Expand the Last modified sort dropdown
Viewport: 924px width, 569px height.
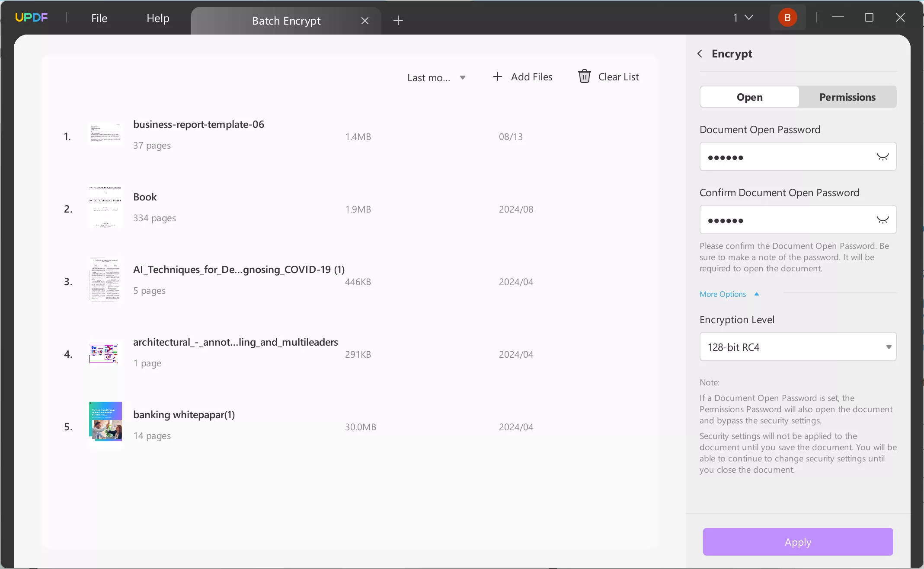click(462, 76)
